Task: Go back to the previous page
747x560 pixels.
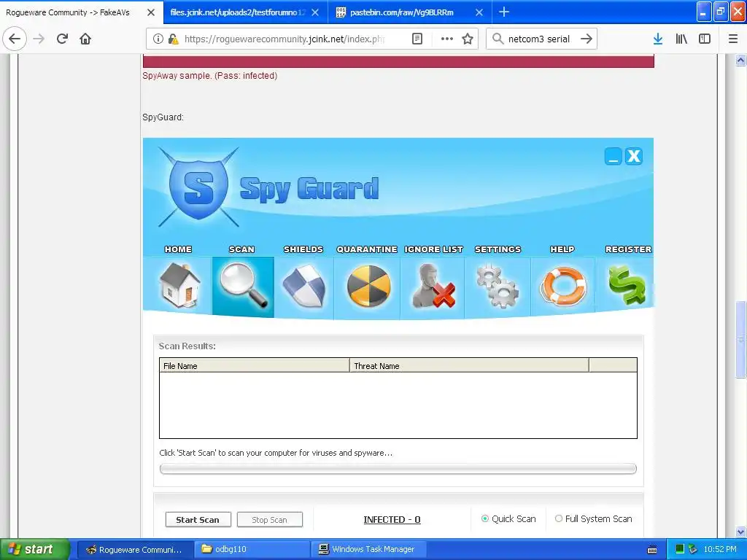Action: (x=15, y=39)
